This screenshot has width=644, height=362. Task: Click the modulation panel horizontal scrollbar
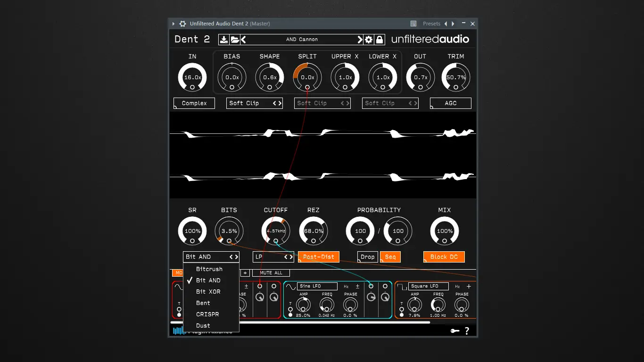click(300, 322)
